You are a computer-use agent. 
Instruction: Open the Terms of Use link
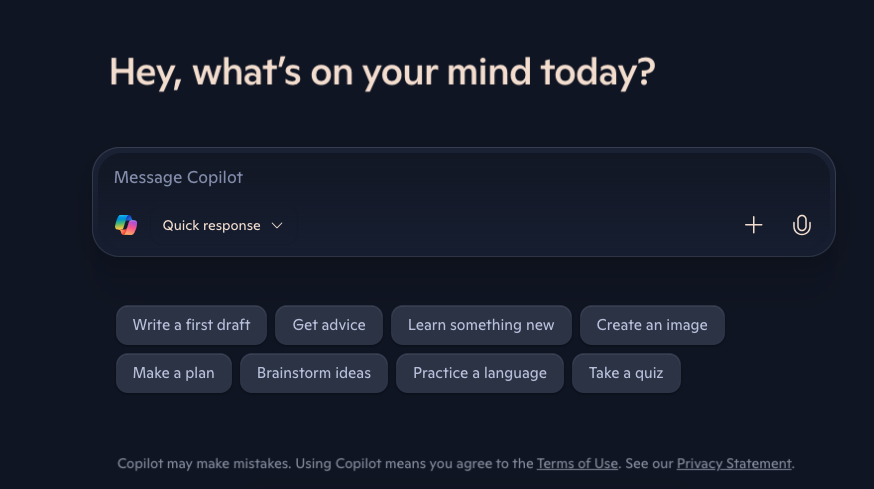pyautogui.click(x=577, y=463)
